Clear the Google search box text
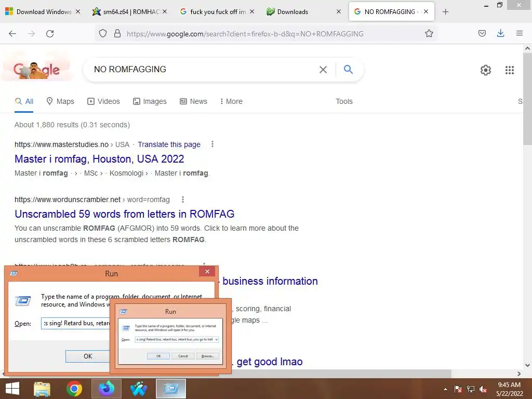532x399 pixels. 323,70
